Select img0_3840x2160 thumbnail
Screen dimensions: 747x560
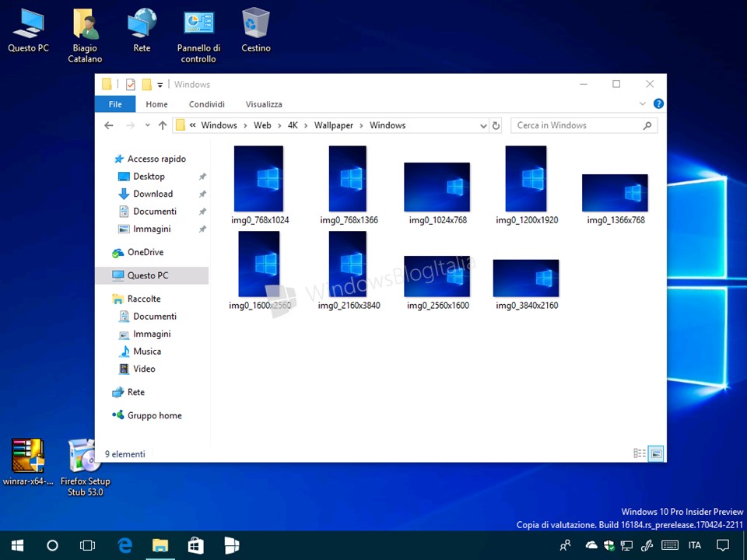pyautogui.click(x=526, y=278)
